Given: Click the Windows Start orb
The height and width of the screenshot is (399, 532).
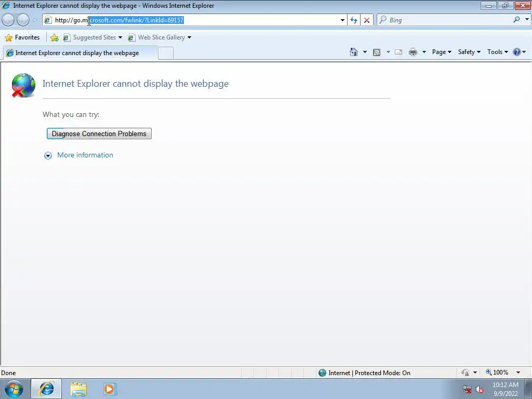Looking at the screenshot, I should 14,389.
